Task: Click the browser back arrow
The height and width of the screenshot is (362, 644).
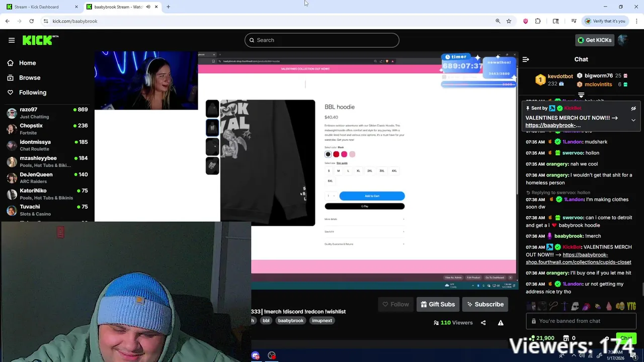Action: [7, 21]
